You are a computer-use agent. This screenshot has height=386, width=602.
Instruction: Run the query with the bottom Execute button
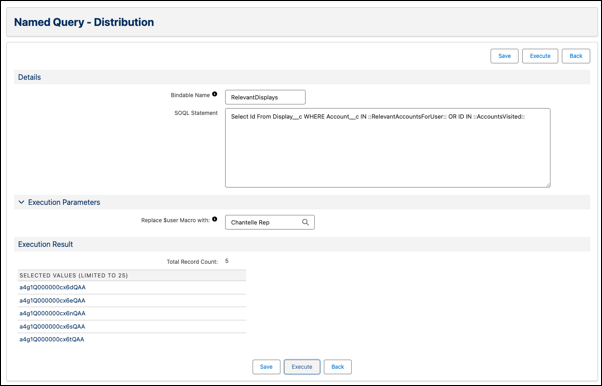[302, 367]
